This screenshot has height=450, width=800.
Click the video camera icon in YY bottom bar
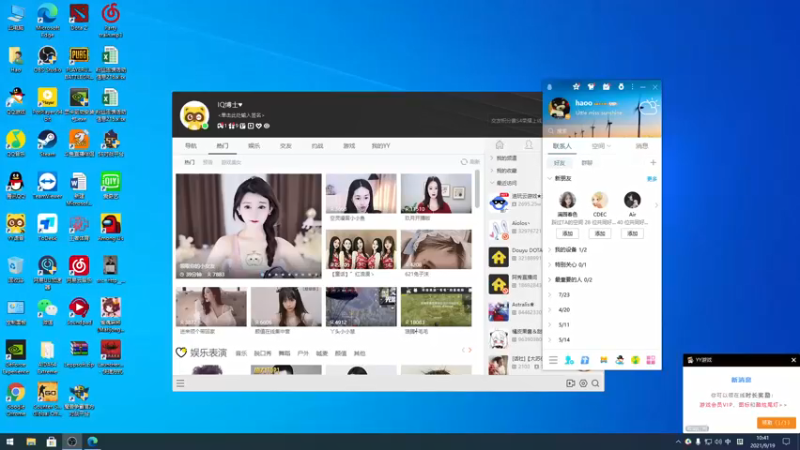tap(570, 383)
